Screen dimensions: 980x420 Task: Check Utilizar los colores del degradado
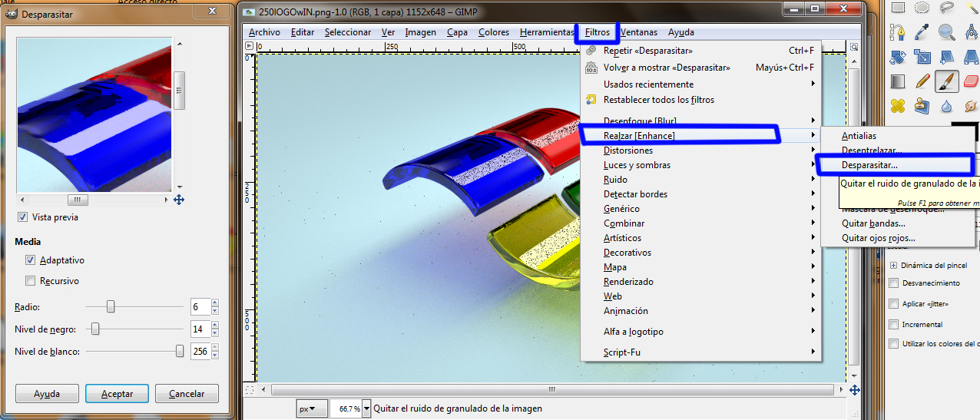(x=893, y=344)
